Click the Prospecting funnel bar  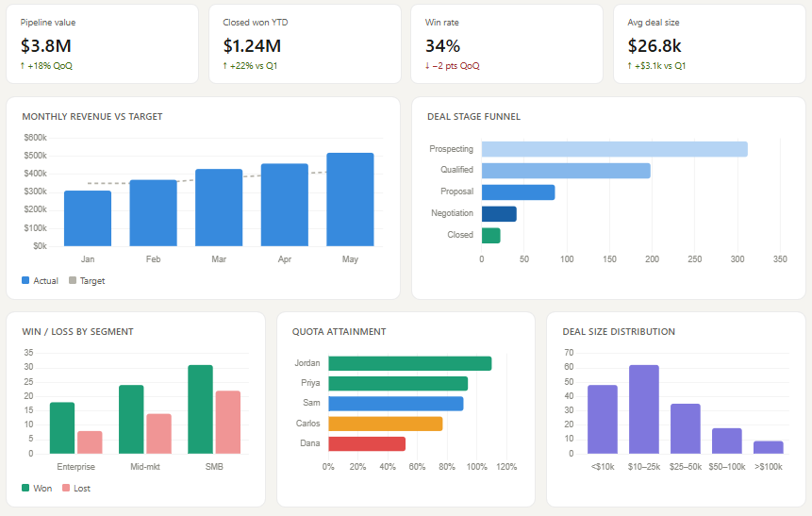615,149
